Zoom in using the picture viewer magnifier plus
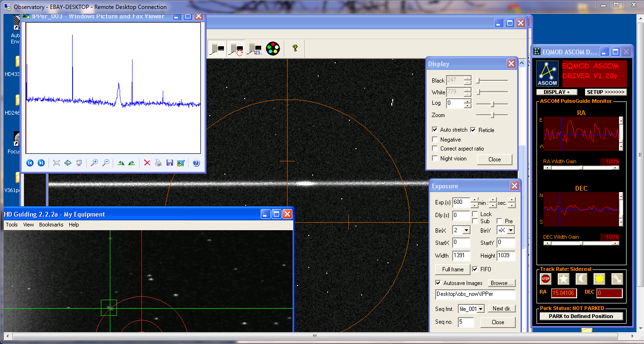The width and height of the screenshot is (644, 344). point(94,163)
